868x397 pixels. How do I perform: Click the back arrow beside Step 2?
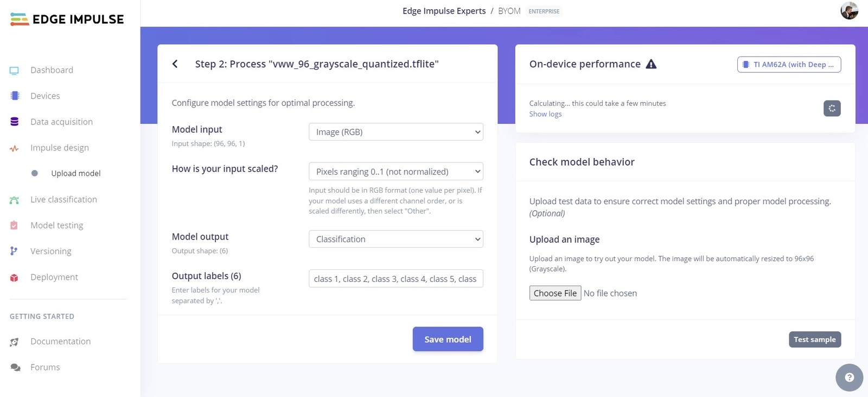coord(175,64)
